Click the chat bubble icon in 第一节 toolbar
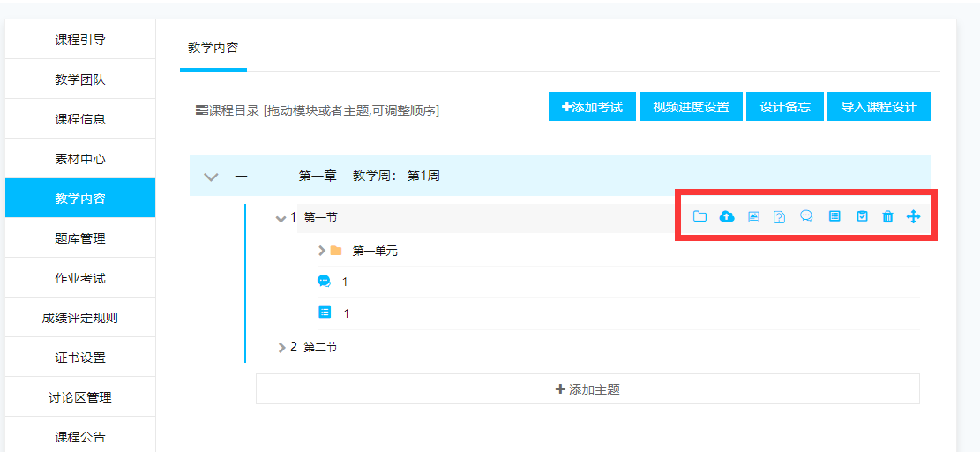This screenshot has height=452, width=980. click(806, 216)
